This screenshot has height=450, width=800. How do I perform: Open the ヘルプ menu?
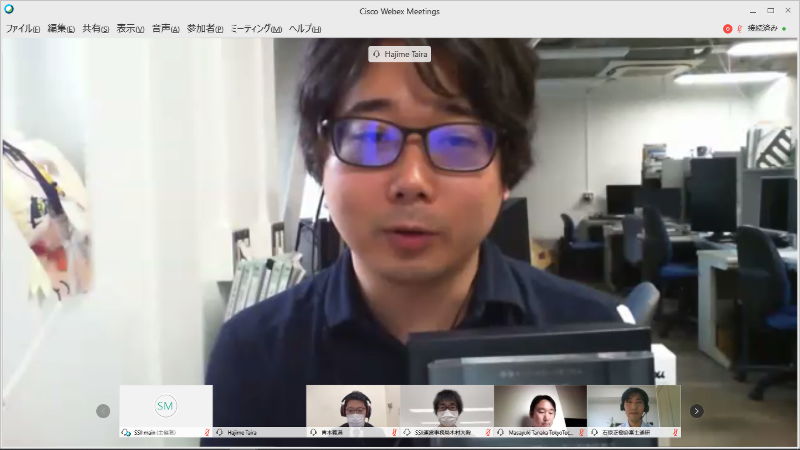304,29
